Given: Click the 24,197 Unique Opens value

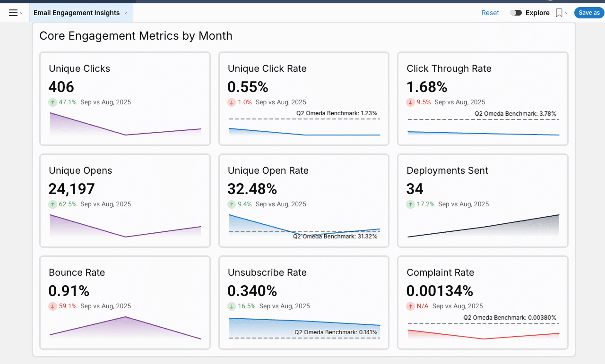Looking at the screenshot, I should (71, 188).
